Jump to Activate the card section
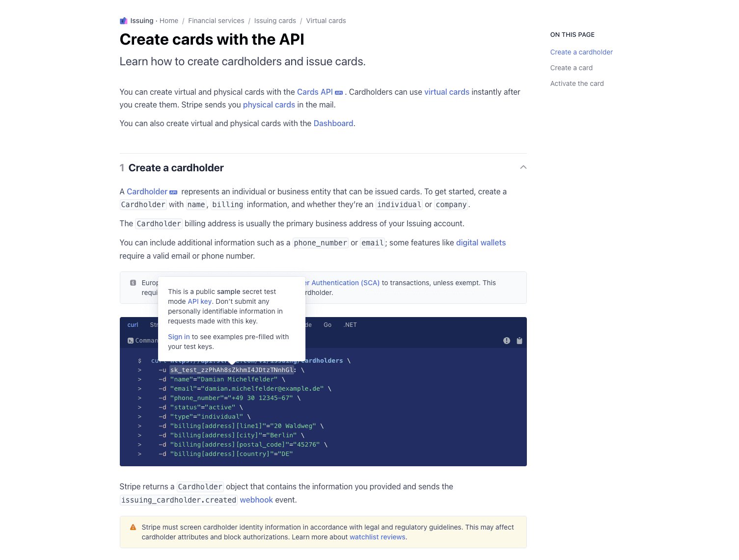 pos(577,83)
